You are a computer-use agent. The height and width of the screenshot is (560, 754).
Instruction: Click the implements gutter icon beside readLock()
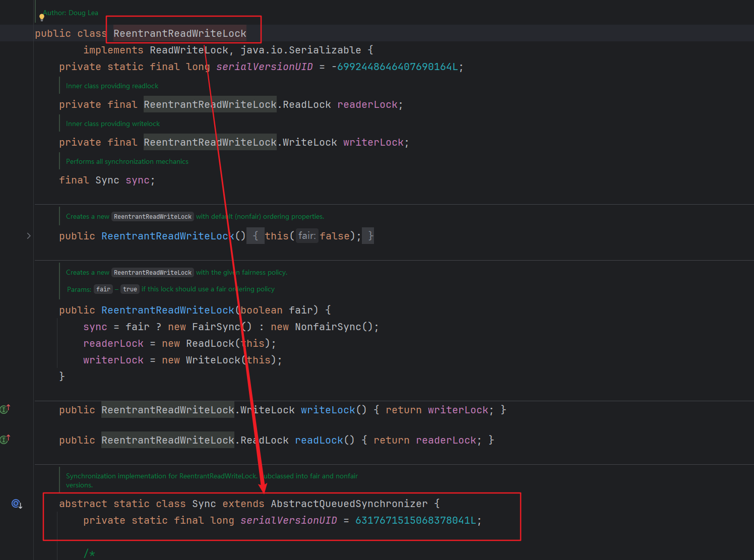(x=6, y=439)
